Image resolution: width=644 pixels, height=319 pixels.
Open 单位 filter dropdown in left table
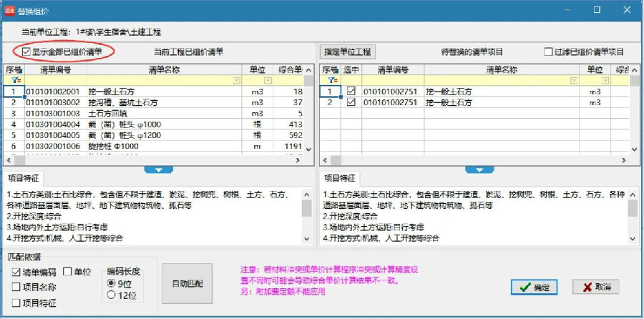click(268, 81)
